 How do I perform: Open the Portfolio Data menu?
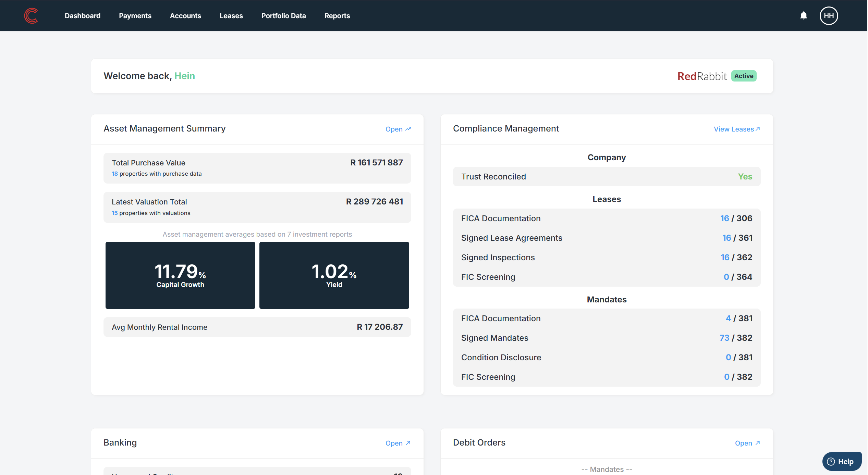click(283, 16)
